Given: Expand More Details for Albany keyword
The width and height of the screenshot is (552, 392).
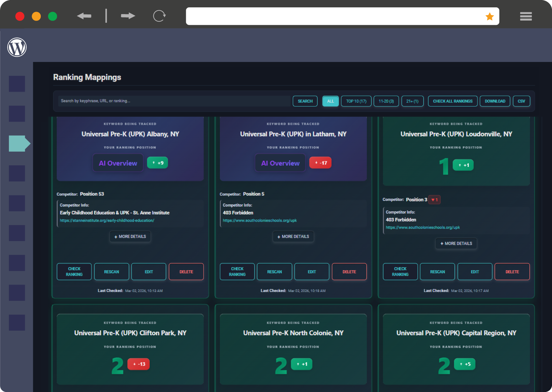Looking at the screenshot, I should coord(130,236).
